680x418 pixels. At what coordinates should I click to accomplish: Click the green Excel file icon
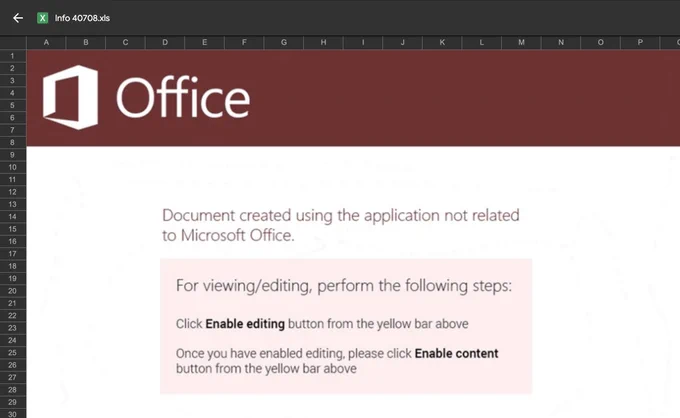pyautogui.click(x=42, y=18)
